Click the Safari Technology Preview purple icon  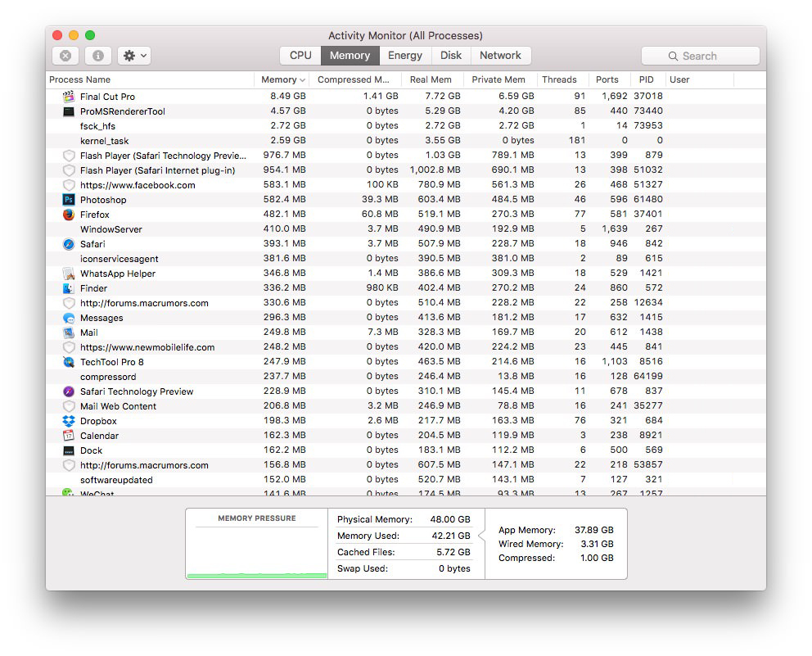point(69,391)
